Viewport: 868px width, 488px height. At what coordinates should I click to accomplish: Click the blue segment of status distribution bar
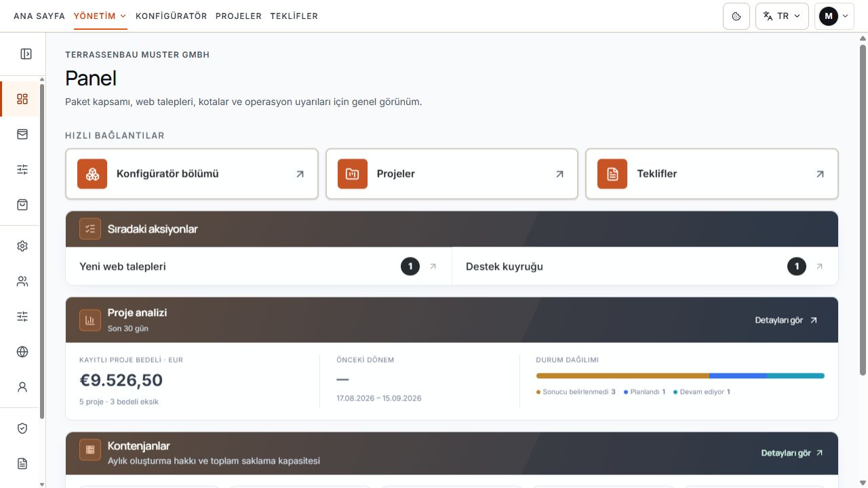pos(738,375)
